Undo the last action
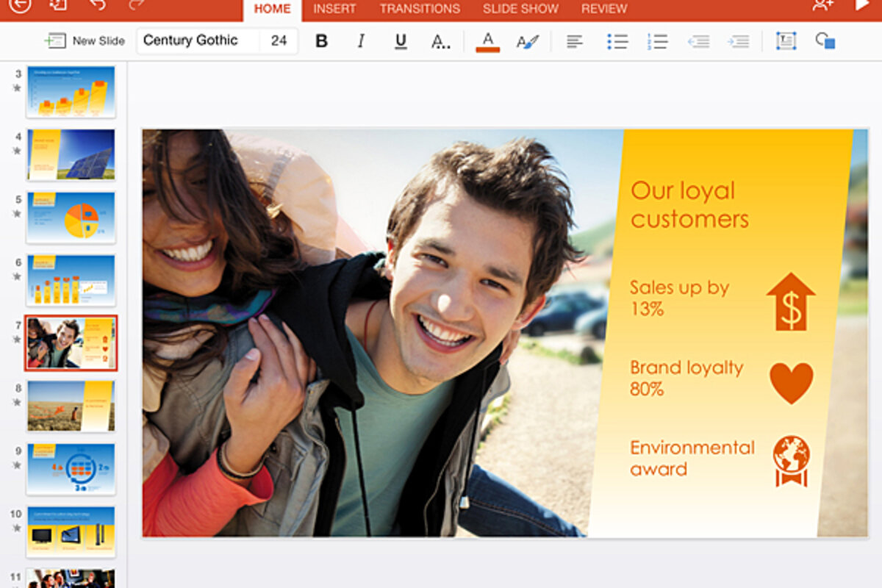This screenshot has width=882, height=588. coord(97,4)
